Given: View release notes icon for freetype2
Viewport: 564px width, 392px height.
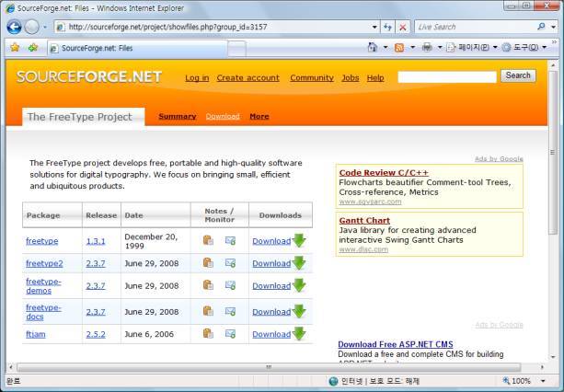Looking at the screenshot, I should (208, 263).
